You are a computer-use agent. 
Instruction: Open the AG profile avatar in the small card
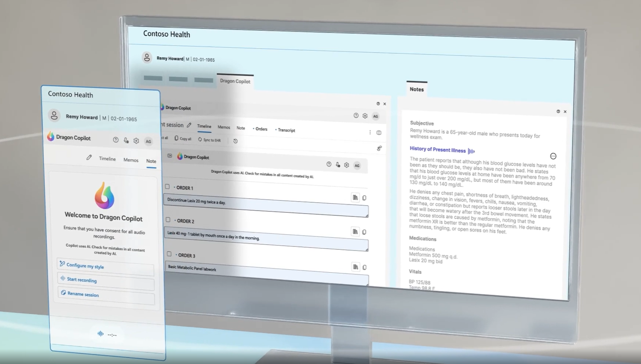[148, 141]
